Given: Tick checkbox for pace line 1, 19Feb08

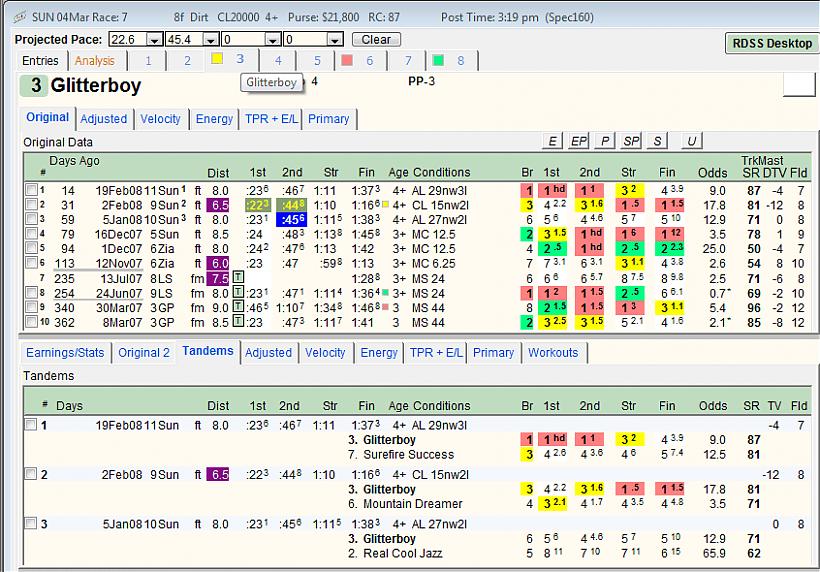Looking at the screenshot, I should [31, 190].
